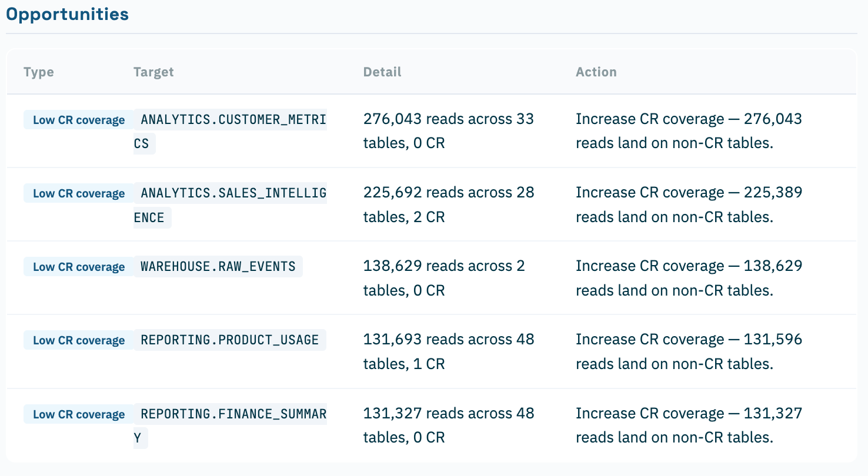Click the '225,692 reads across 28 tables' detail

pyautogui.click(x=449, y=205)
